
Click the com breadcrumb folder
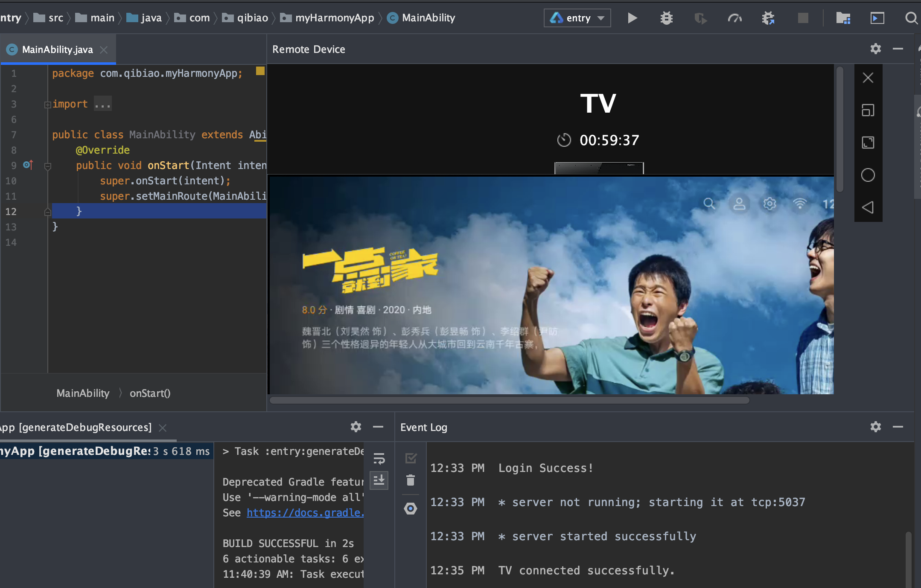pyautogui.click(x=192, y=18)
